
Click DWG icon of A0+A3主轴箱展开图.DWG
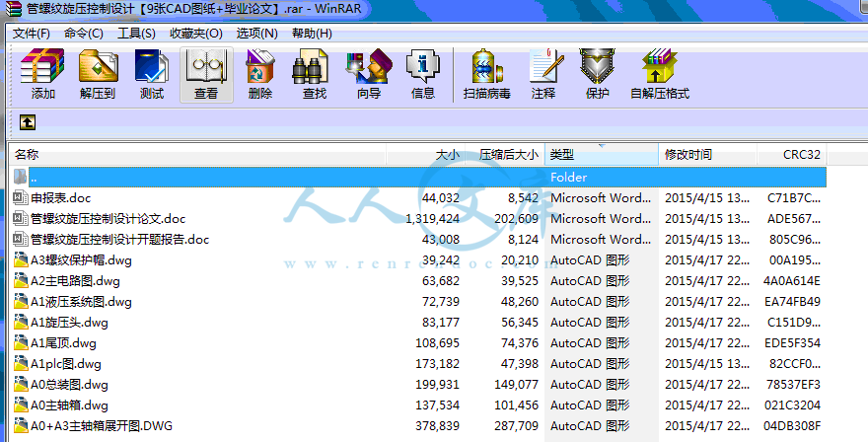(x=21, y=426)
